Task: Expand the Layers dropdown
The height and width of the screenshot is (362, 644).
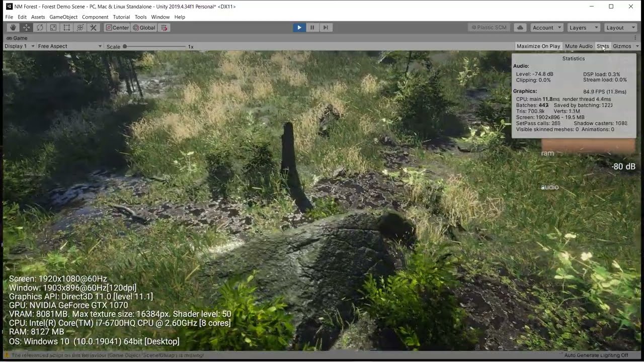Action: click(583, 28)
